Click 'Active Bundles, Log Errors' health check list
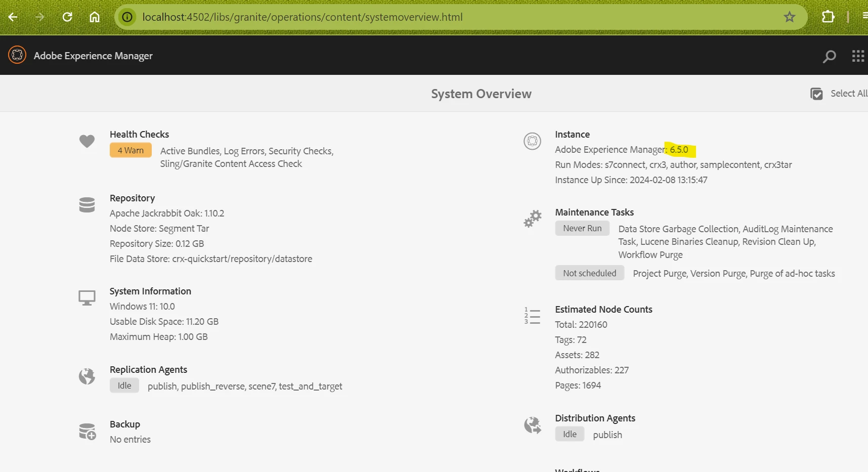Screen dimensions: 868x472 [247, 157]
